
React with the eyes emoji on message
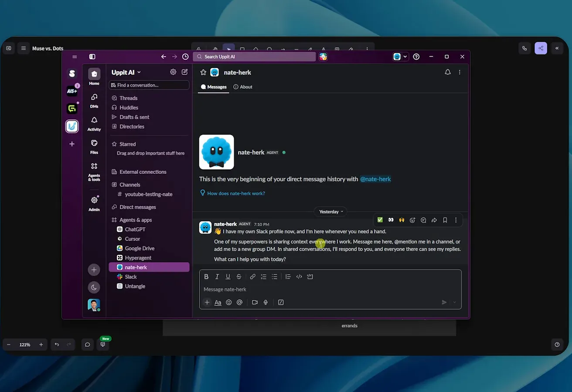pos(391,220)
